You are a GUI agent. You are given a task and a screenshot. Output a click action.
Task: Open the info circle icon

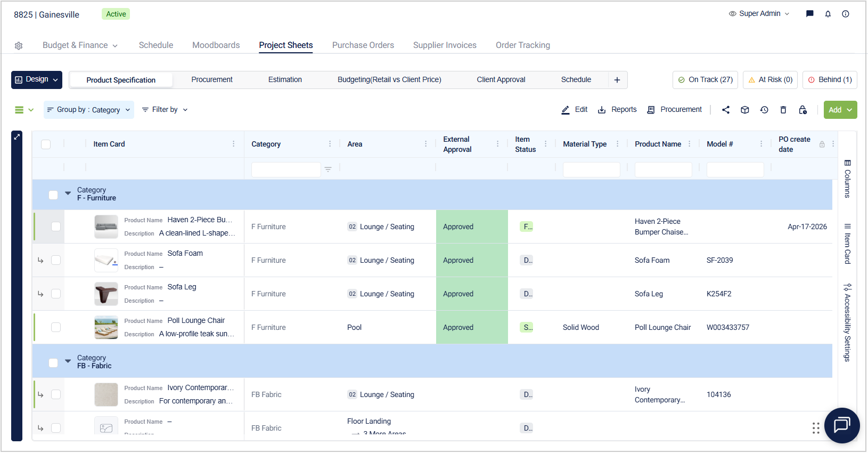[846, 14]
